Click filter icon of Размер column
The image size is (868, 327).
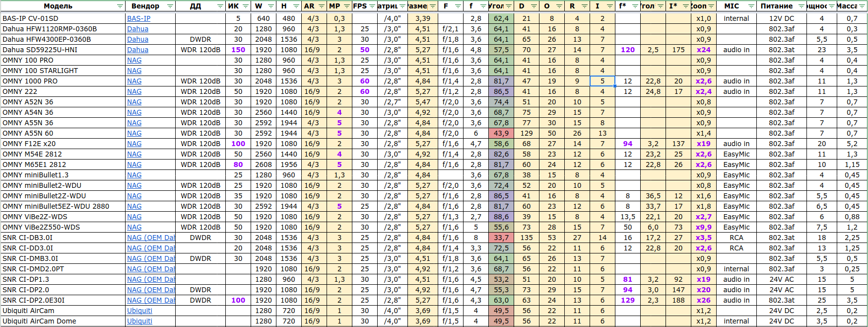(x=433, y=6)
